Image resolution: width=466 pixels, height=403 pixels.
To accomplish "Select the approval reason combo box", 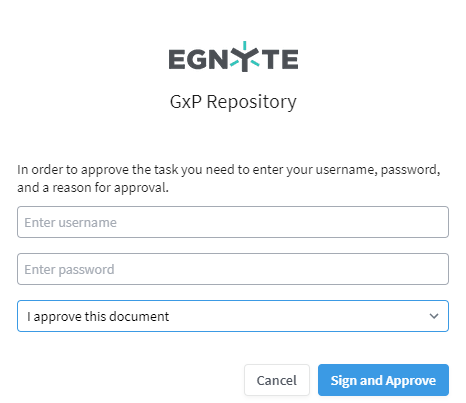I will pyautogui.click(x=233, y=316).
